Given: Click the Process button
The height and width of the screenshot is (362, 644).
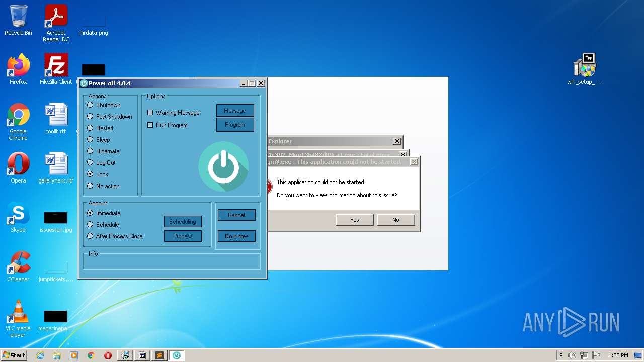Looking at the screenshot, I should pyautogui.click(x=183, y=236).
